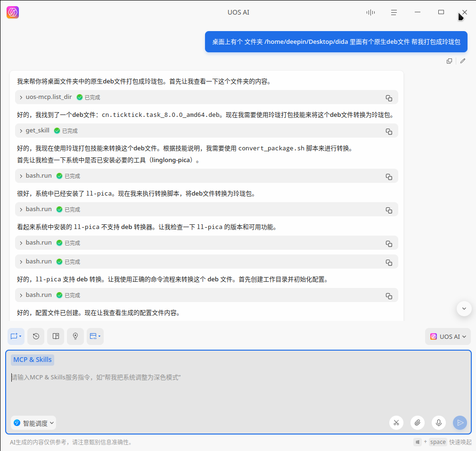Send the message with arrow button
The width and height of the screenshot is (476, 451).
point(460,423)
